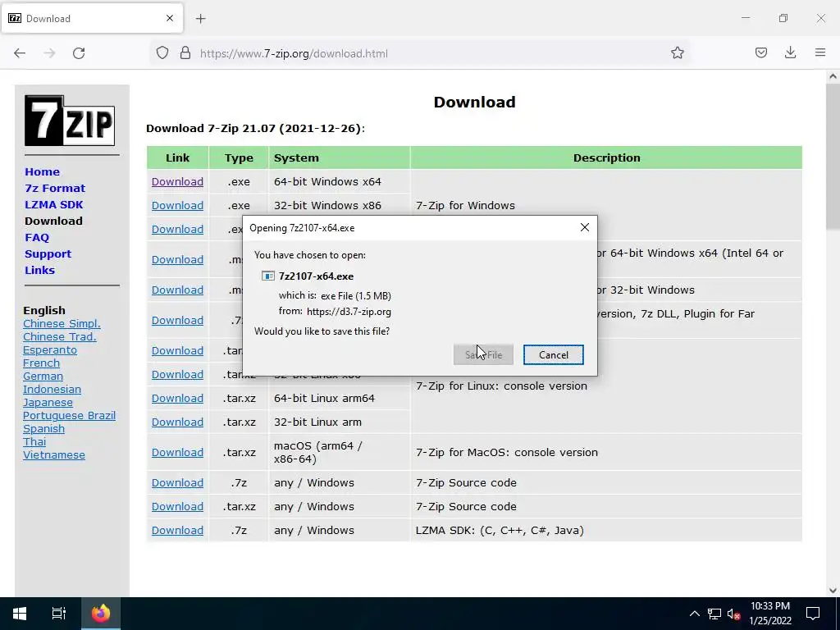Open the Home sidebar link
This screenshot has width=840, height=630.
[x=43, y=172]
